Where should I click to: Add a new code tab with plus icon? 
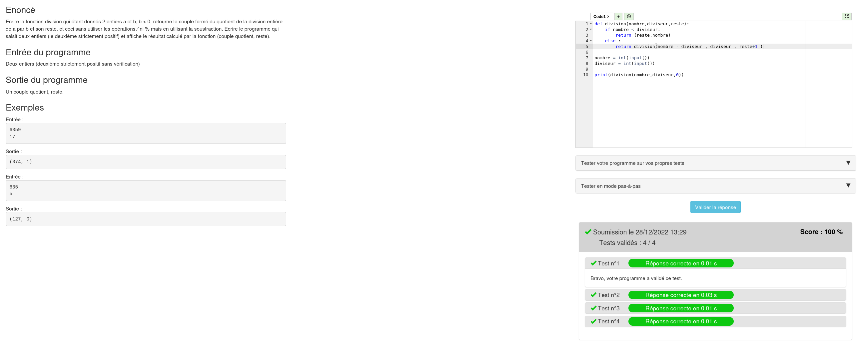click(x=618, y=17)
